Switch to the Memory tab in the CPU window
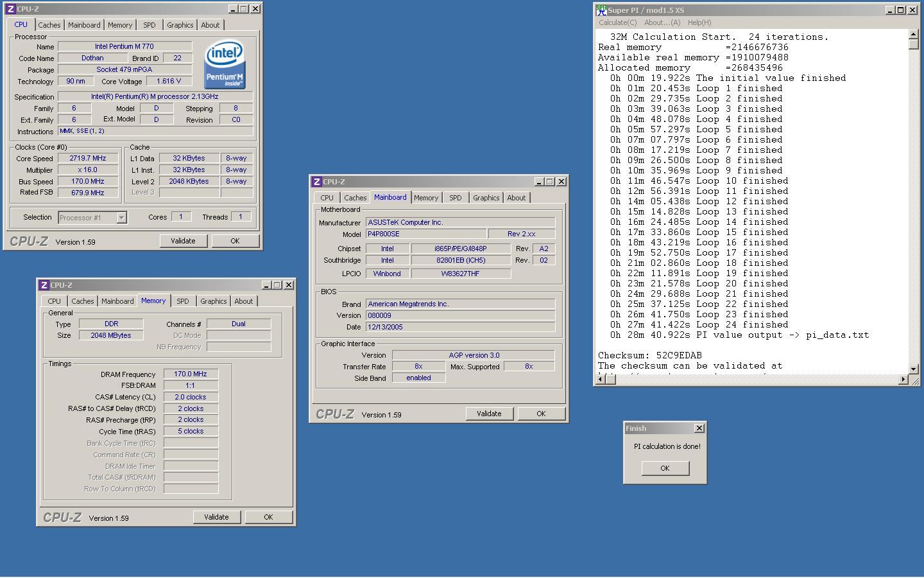This screenshot has width=924, height=578. pos(120,25)
